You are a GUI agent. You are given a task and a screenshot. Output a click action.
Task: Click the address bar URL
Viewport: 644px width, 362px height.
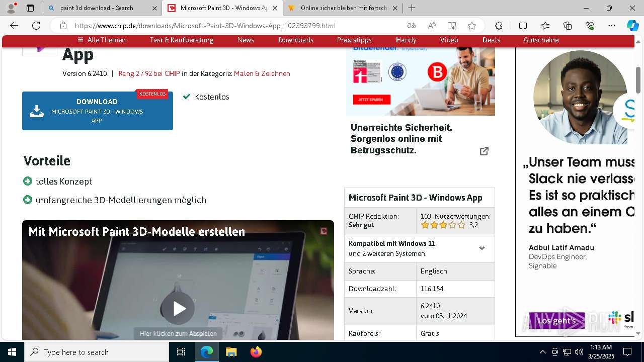click(205, 26)
